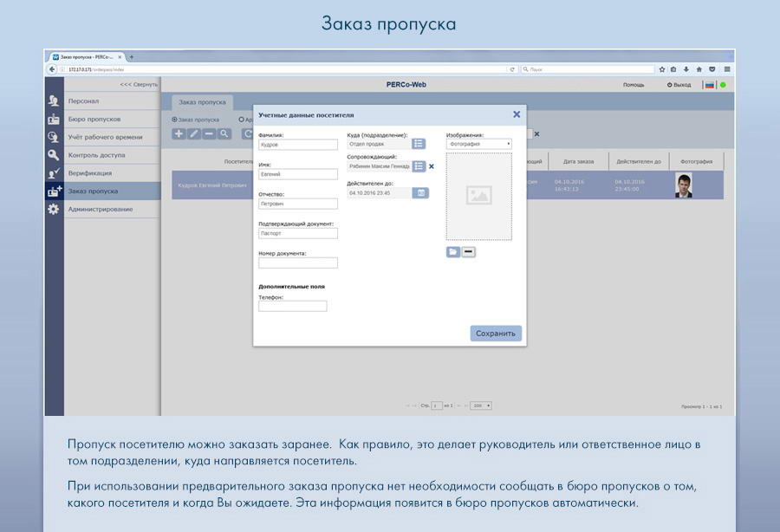This screenshot has height=532, width=780.
Task: Open the Персонал menu item
Action: [83, 101]
